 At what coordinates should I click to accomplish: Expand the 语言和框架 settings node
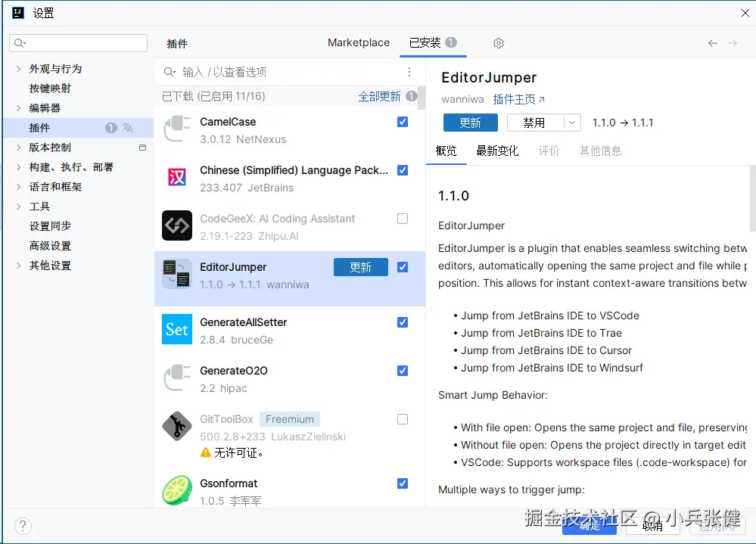click(x=18, y=187)
